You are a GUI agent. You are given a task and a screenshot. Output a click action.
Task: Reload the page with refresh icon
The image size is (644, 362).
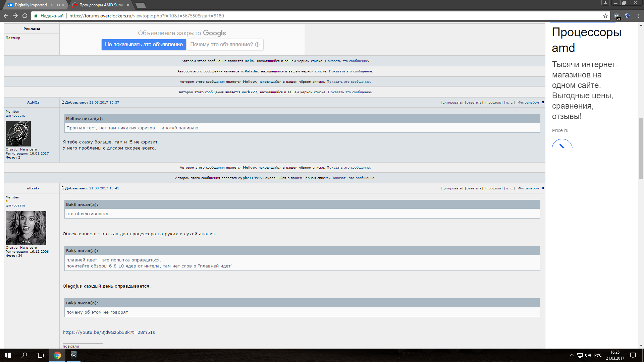pyautogui.click(x=25, y=16)
